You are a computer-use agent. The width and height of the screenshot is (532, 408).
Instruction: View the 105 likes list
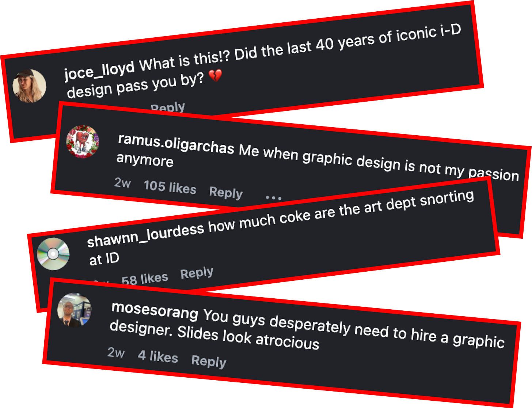pos(170,187)
